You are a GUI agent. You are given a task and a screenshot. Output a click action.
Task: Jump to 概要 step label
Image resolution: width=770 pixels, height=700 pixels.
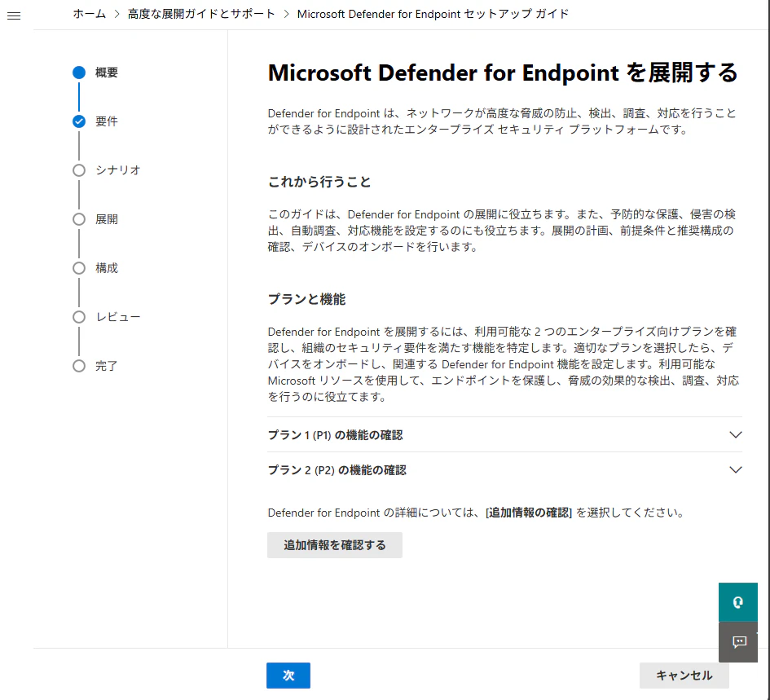click(x=107, y=73)
